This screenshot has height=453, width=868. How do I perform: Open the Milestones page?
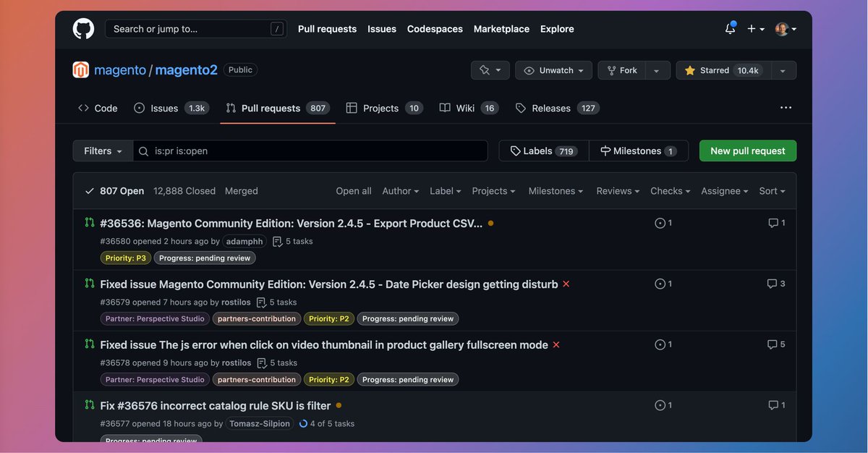638,151
